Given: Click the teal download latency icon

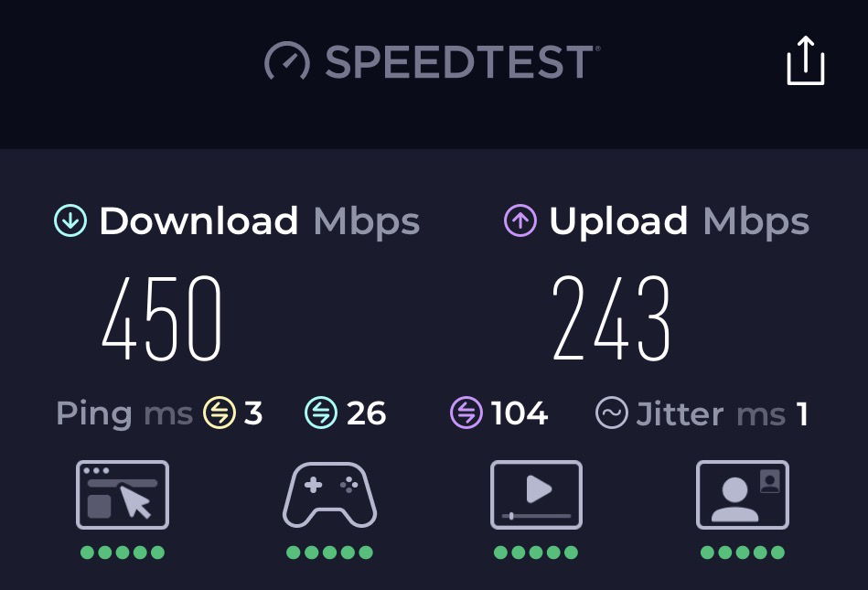Looking at the screenshot, I should point(321,413).
